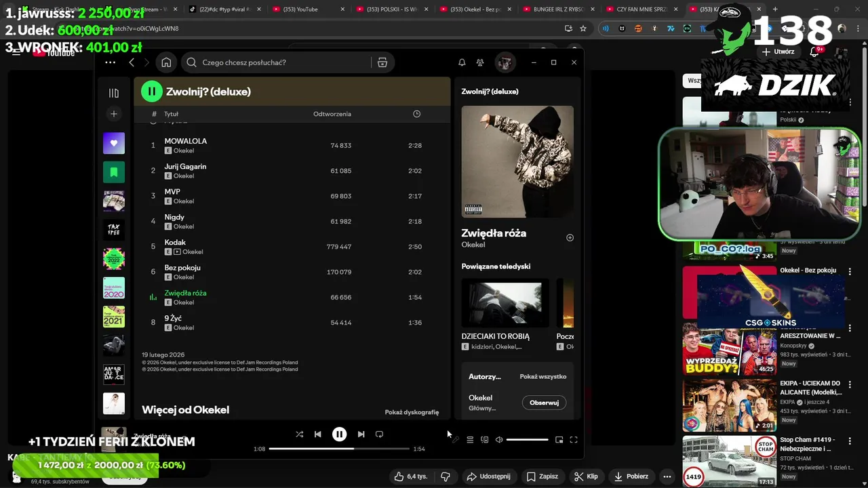
Task: Open Spotify home via the house icon
Action: pos(166,62)
